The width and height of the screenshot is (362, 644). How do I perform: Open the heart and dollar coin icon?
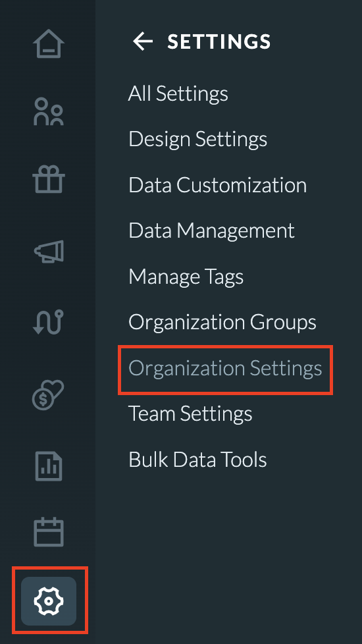pos(49,394)
